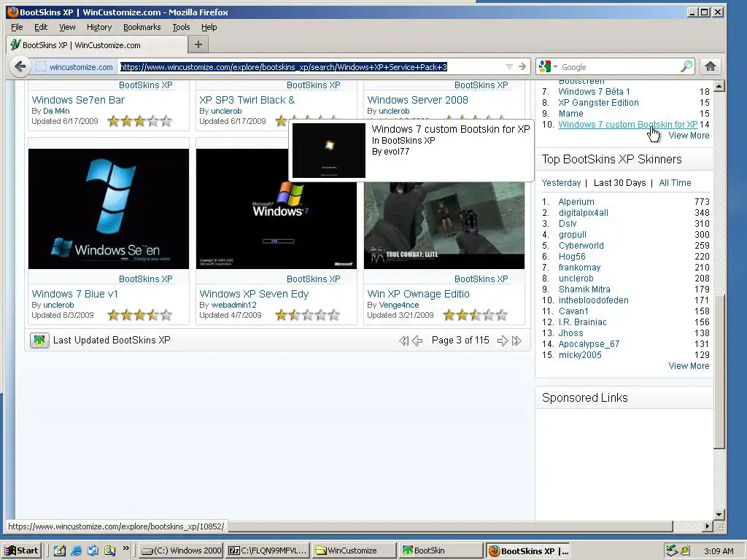747x560 pixels.
Task: Open the Windows Se7en Bar link
Action: (x=78, y=100)
